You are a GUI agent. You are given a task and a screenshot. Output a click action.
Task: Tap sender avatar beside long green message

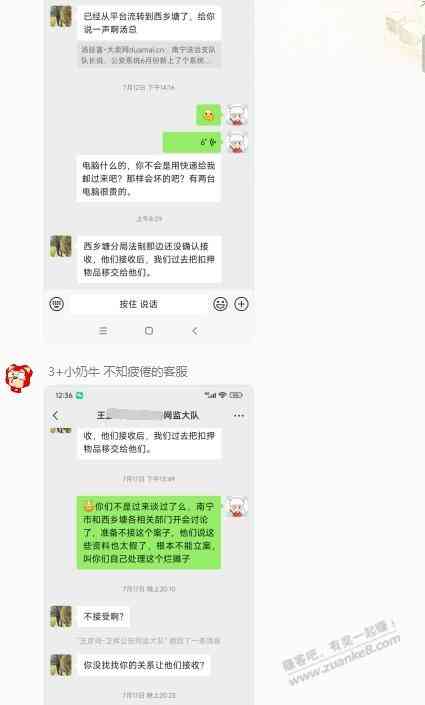237,507
